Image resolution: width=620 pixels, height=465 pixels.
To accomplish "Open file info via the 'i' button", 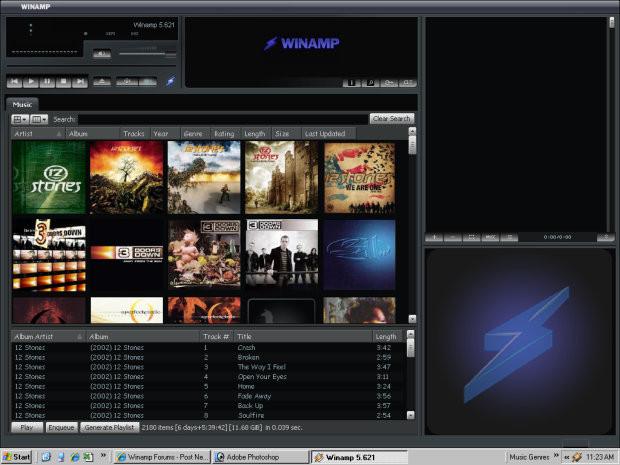I will (x=352, y=83).
